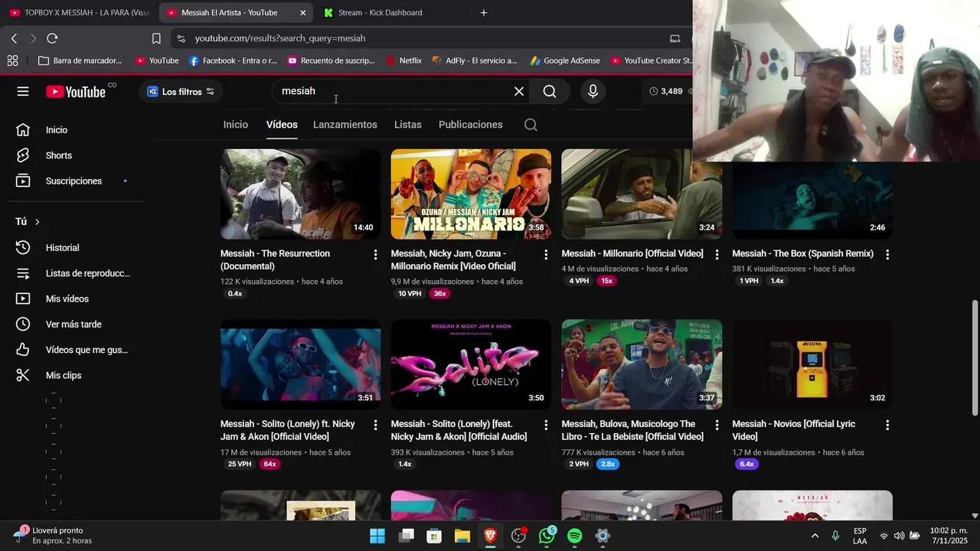
Task: Open the Facebook bookmark
Action: click(x=233, y=60)
